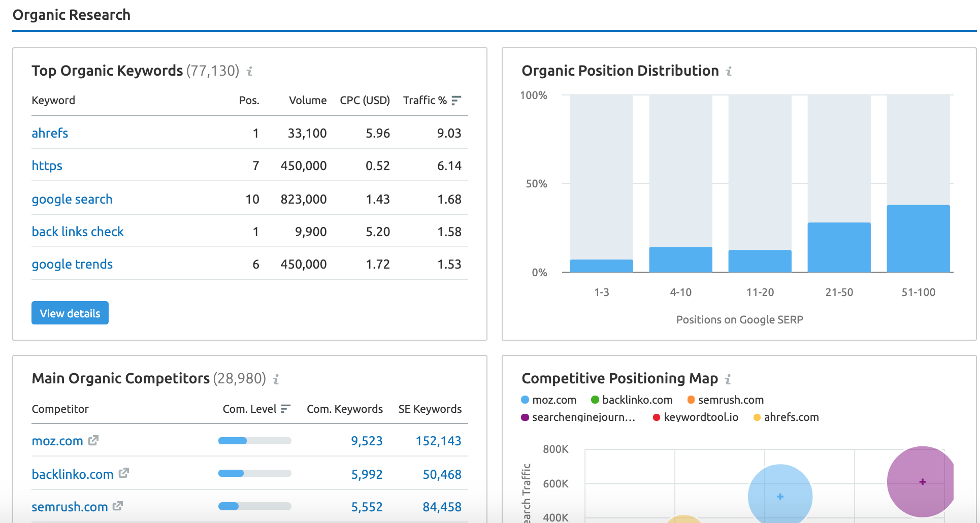980x523 pixels.
Task: Click semrush.com competition level bar
Action: pyautogui.click(x=254, y=506)
